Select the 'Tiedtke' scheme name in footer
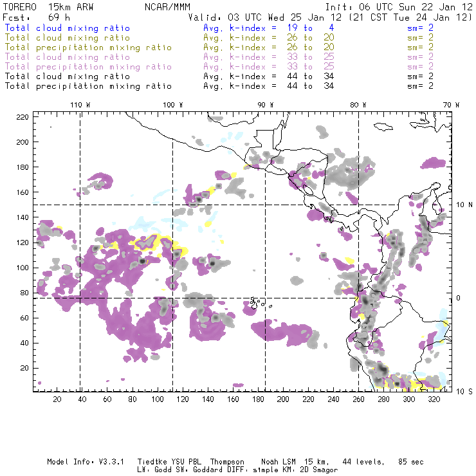The width and height of the screenshot is (476, 476). coord(152,462)
